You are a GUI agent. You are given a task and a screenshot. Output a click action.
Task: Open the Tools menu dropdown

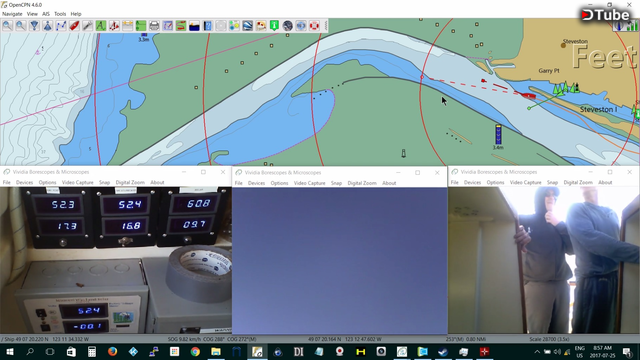click(x=60, y=14)
